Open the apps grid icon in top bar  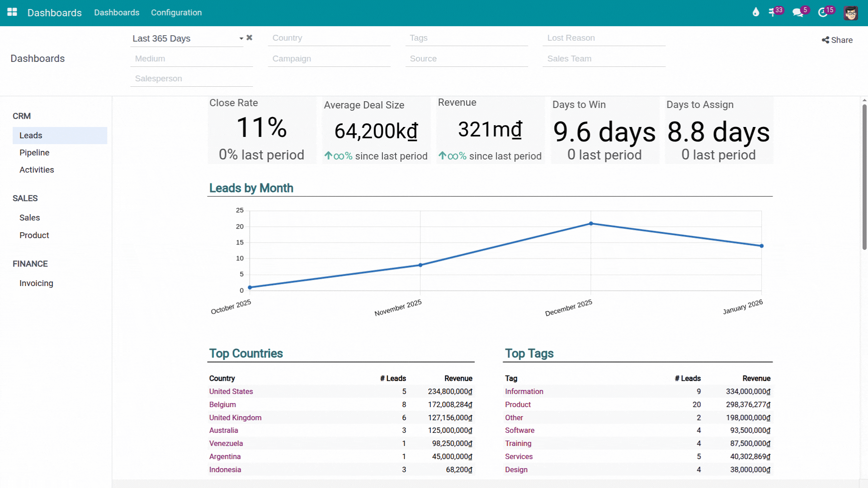[12, 12]
